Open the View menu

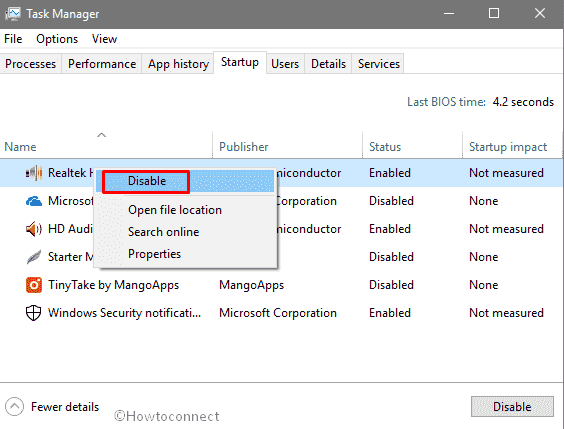[x=104, y=39]
